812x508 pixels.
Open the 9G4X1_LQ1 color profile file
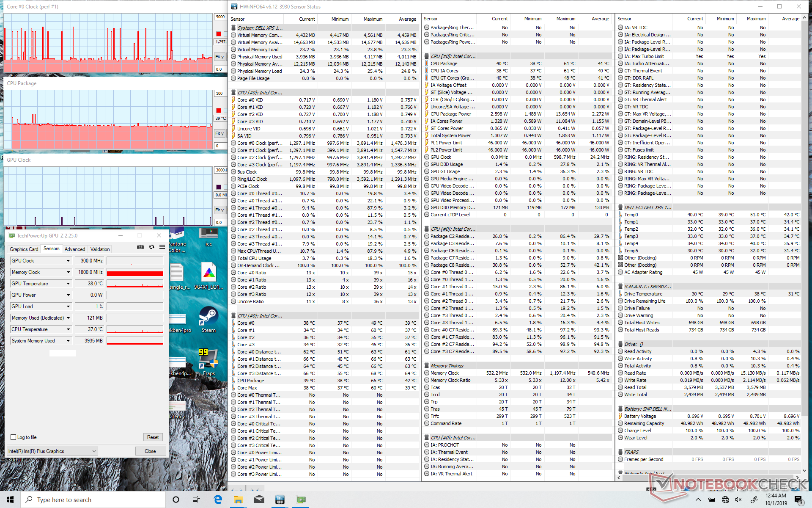[208, 276]
